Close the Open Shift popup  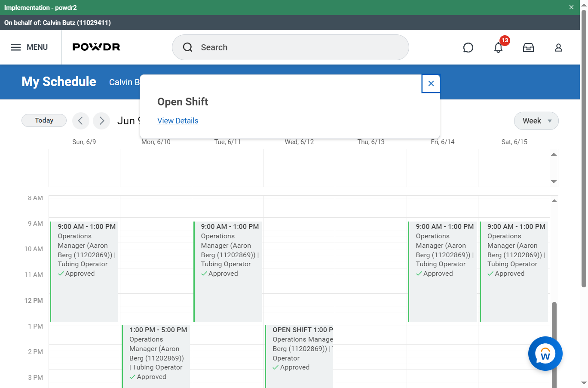pos(431,83)
